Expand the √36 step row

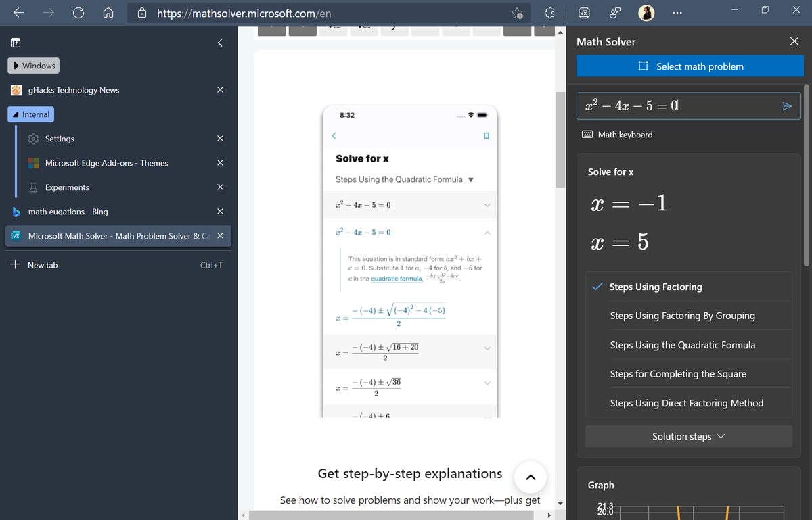click(409, 387)
